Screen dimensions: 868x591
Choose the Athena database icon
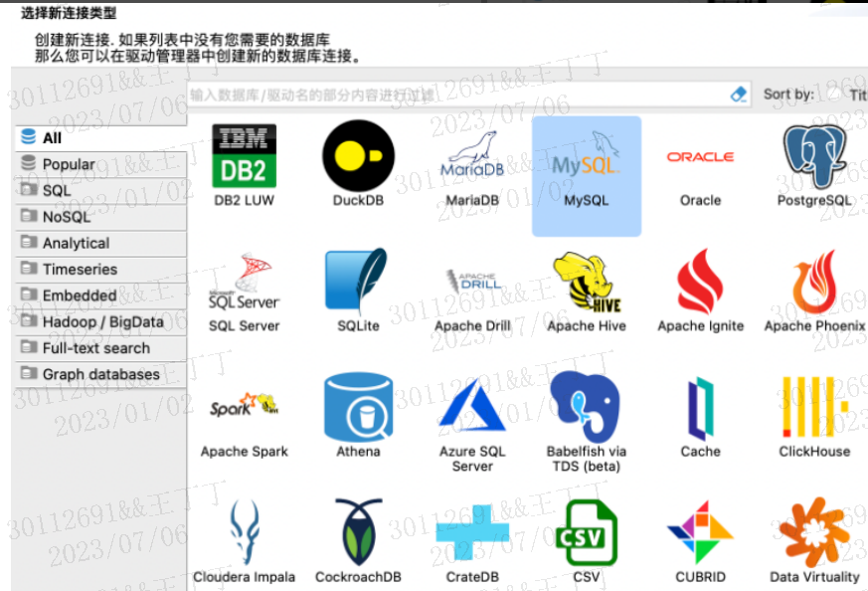(358, 407)
